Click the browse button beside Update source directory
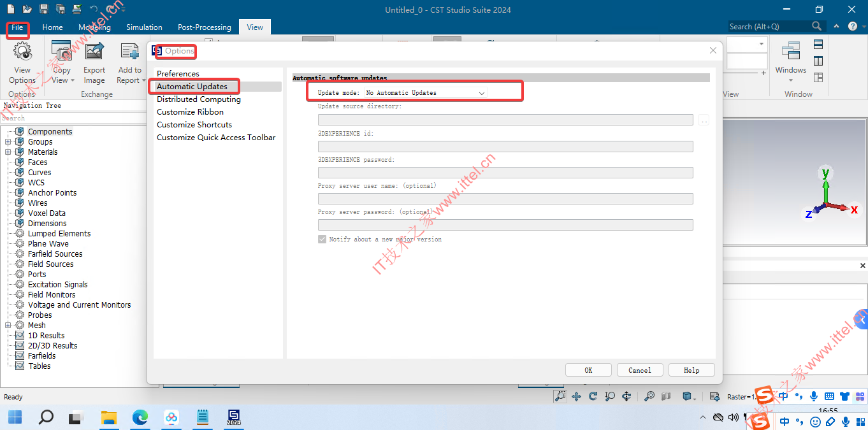 pyautogui.click(x=704, y=120)
